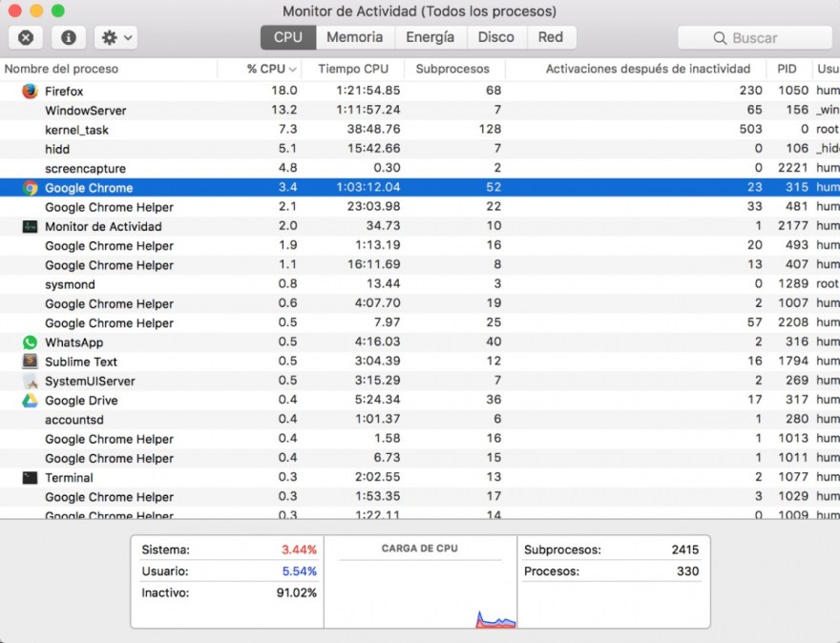Open the gear actions dropdown menu

[117, 37]
